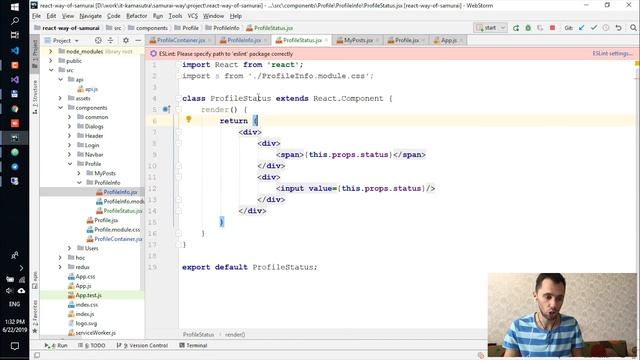Open Project panel settings gear
The image size is (640, 360).
(126, 40)
